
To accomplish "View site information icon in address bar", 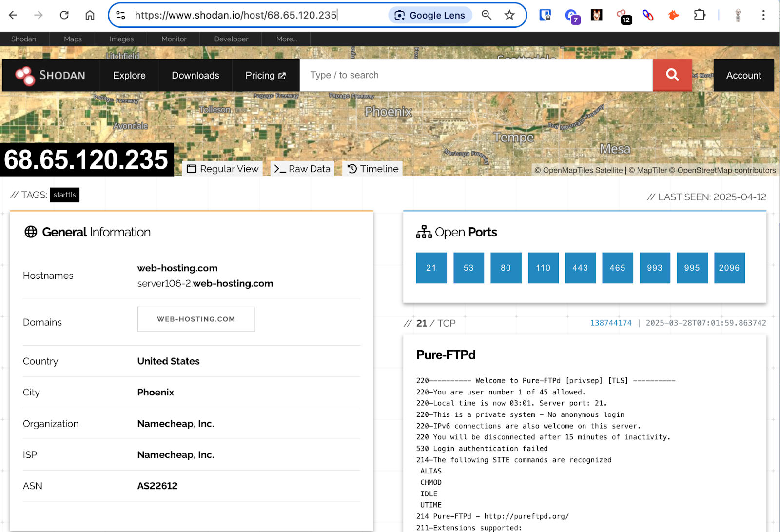I will coord(121,15).
